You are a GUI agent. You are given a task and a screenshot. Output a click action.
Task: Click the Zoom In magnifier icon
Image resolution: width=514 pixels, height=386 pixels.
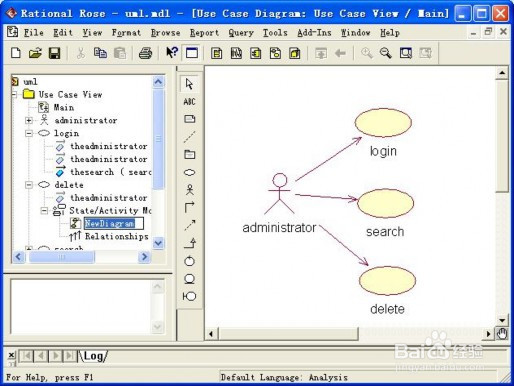pyautogui.click(x=367, y=53)
